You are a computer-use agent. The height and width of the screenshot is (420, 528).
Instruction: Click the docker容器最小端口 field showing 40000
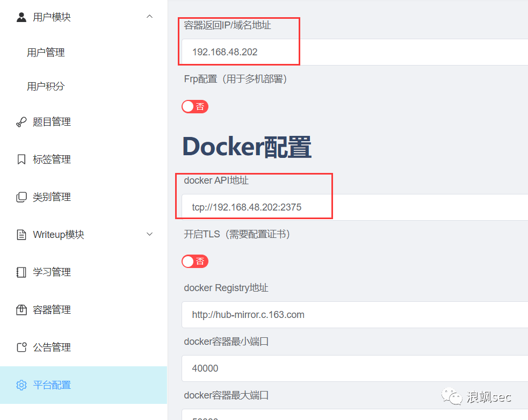pyautogui.click(x=355, y=368)
